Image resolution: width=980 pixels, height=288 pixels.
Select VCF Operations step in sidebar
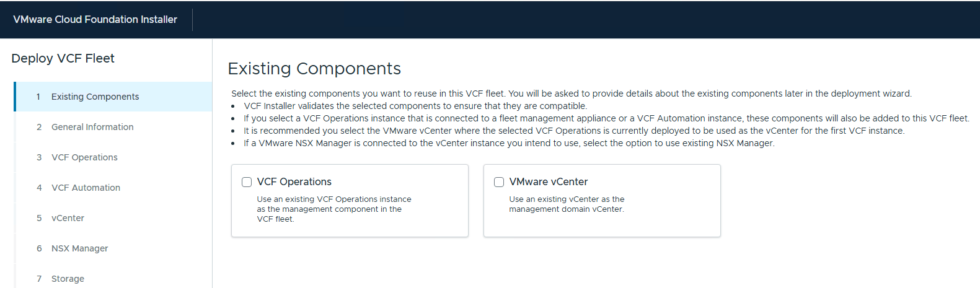pos(84,157)
